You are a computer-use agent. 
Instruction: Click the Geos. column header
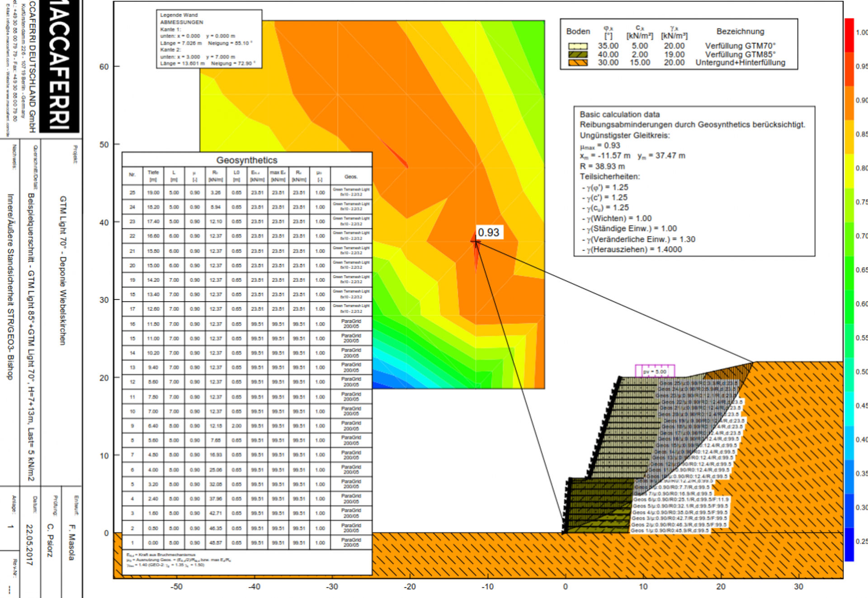[351, 176]
